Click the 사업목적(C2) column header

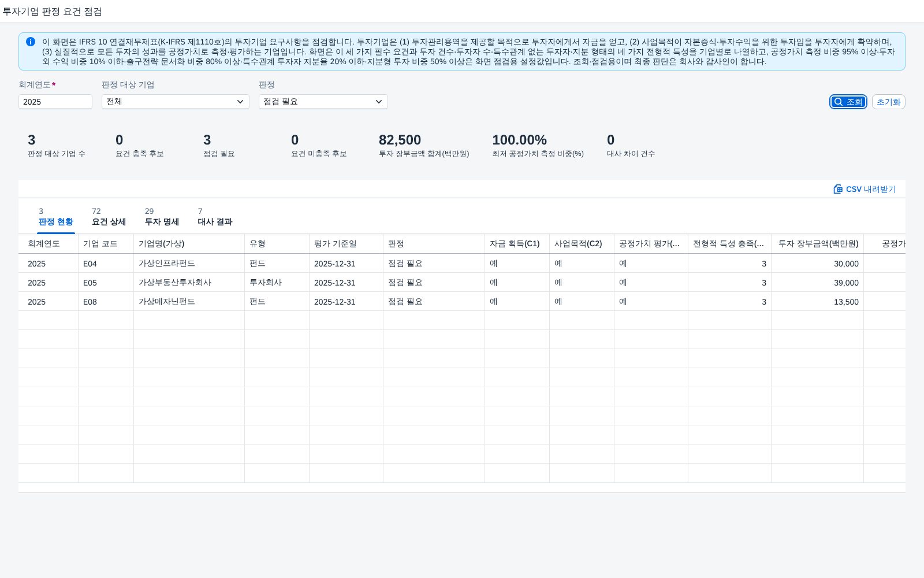582,244
